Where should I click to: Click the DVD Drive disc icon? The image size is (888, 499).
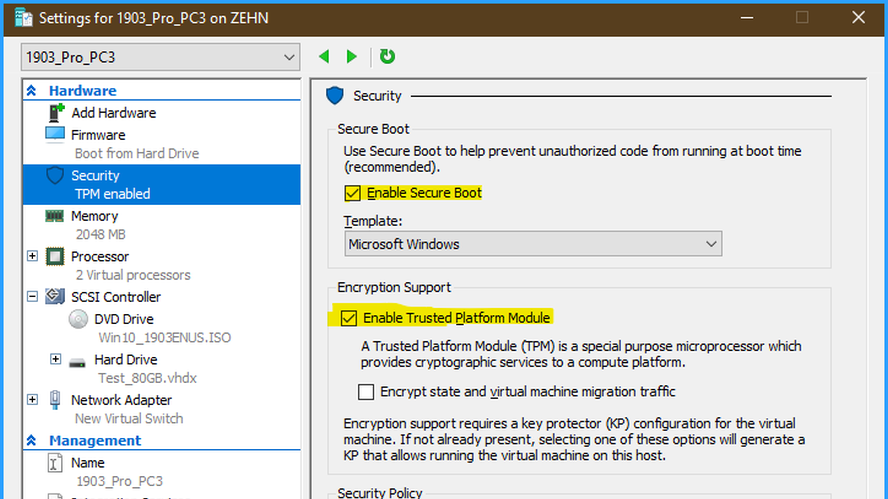click(78, 319)
